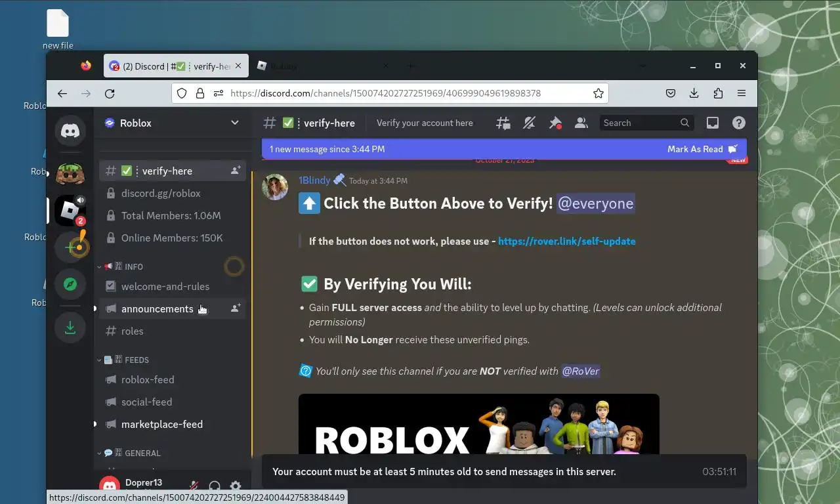Screen dimensions: 840x504
Task: Select the Online Members: 150K channel
Action: coord(173,238)
